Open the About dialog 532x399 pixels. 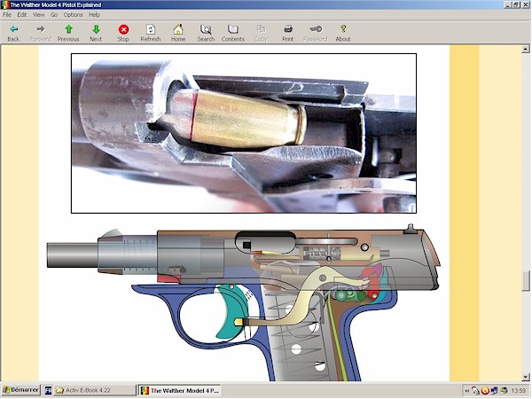coord(343,34)
